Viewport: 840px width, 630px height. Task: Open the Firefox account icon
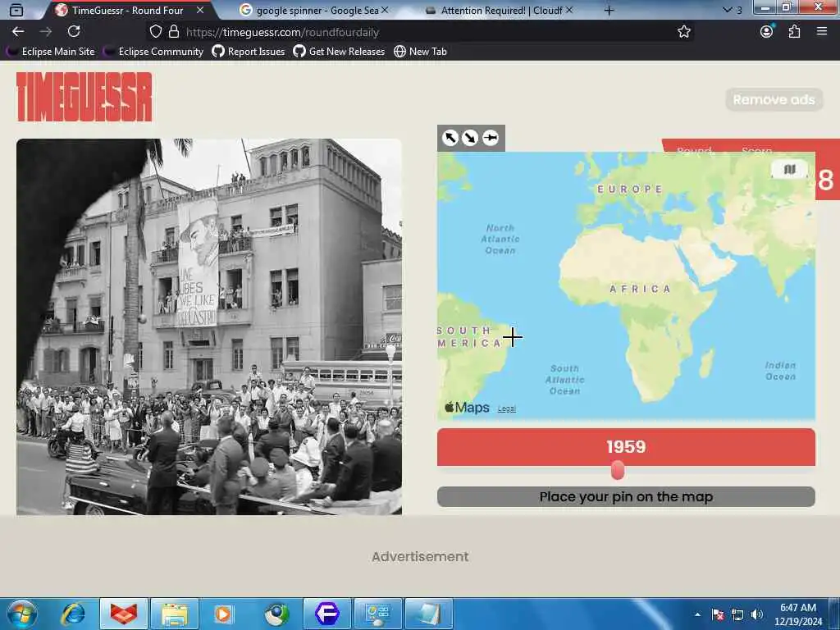click(767, 32)
